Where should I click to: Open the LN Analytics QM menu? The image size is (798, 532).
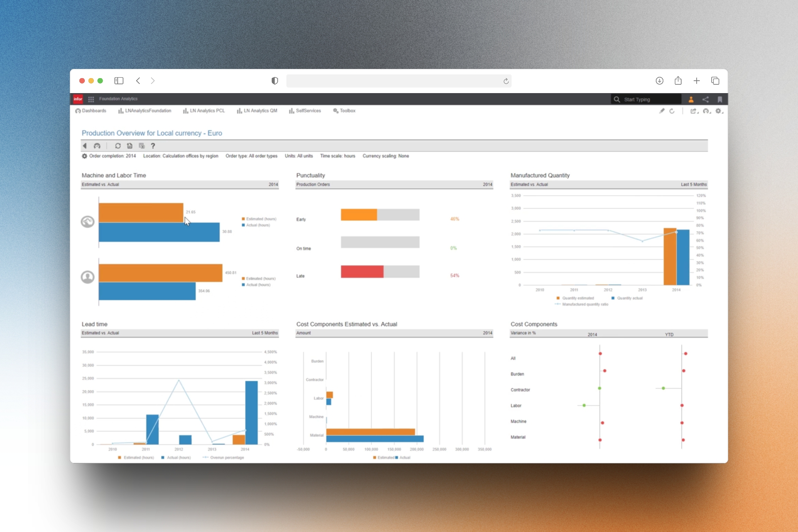click(257, 111)
